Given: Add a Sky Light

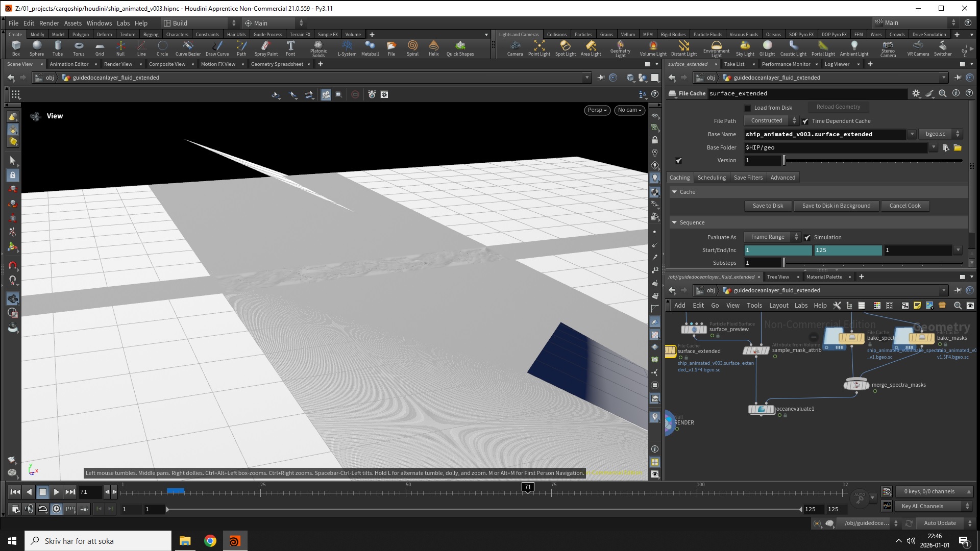Looking at the screenshot, I should [x=745, y=47].
